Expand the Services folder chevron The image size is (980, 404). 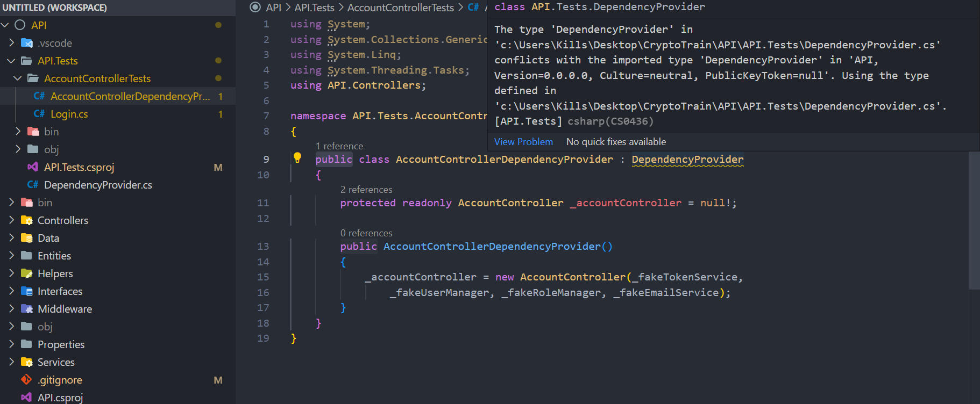[12, 362]
